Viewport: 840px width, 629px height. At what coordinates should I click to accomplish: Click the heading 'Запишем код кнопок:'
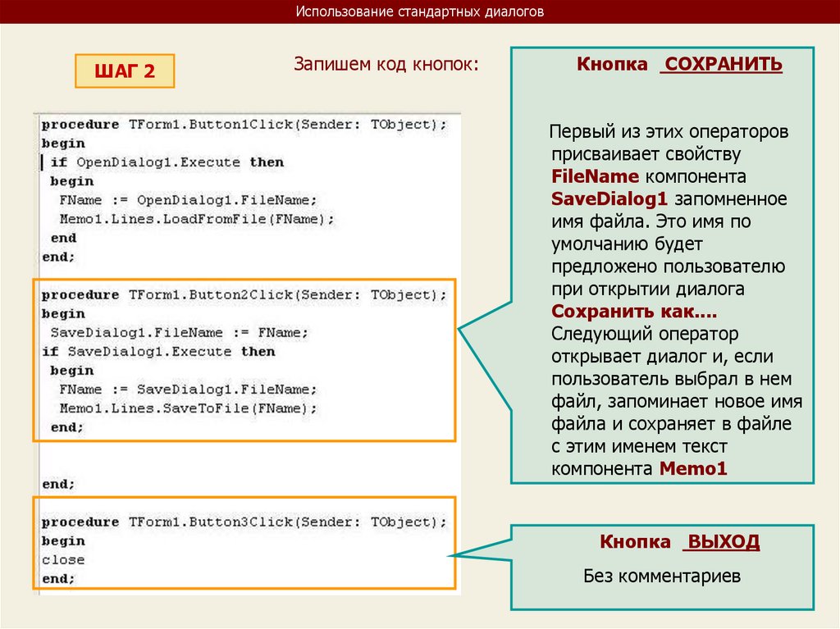coord(386,64)
